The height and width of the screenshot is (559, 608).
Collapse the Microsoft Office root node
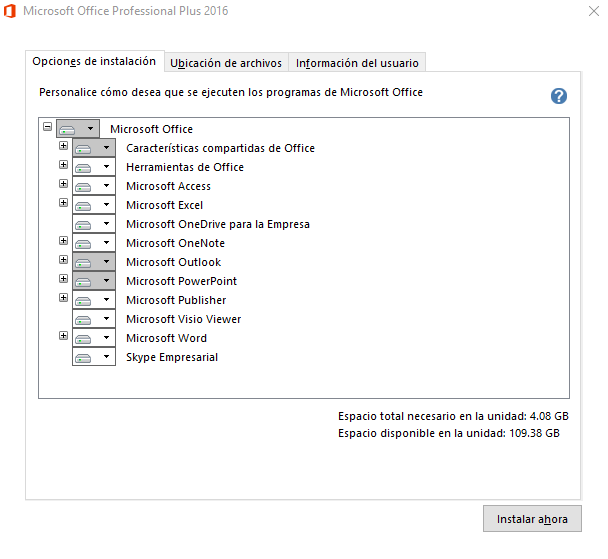(x=47, y=126)
